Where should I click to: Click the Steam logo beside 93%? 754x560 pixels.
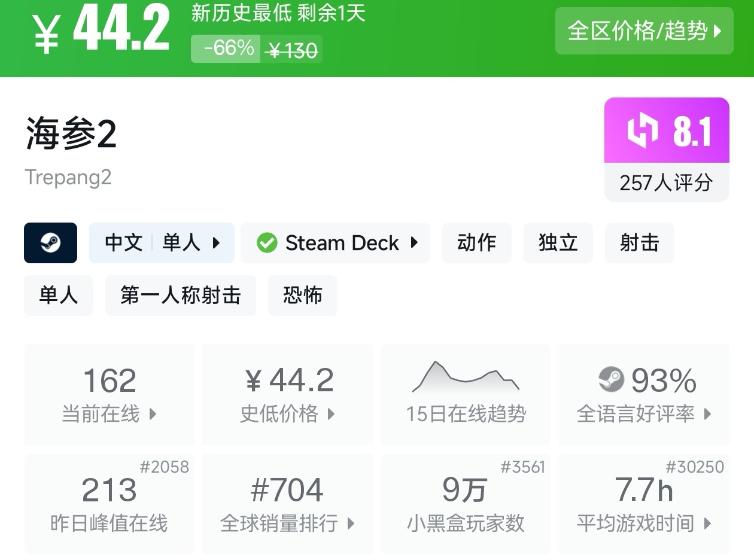click(611, 379)
